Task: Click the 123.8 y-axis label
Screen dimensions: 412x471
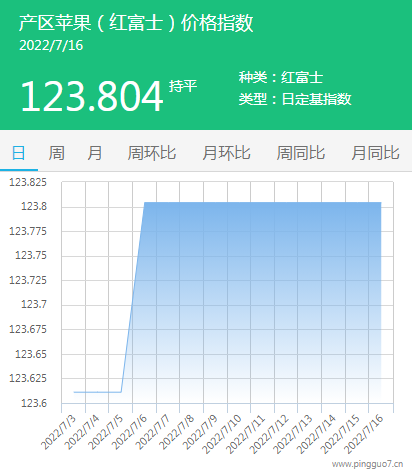Action: pos(34,207)
